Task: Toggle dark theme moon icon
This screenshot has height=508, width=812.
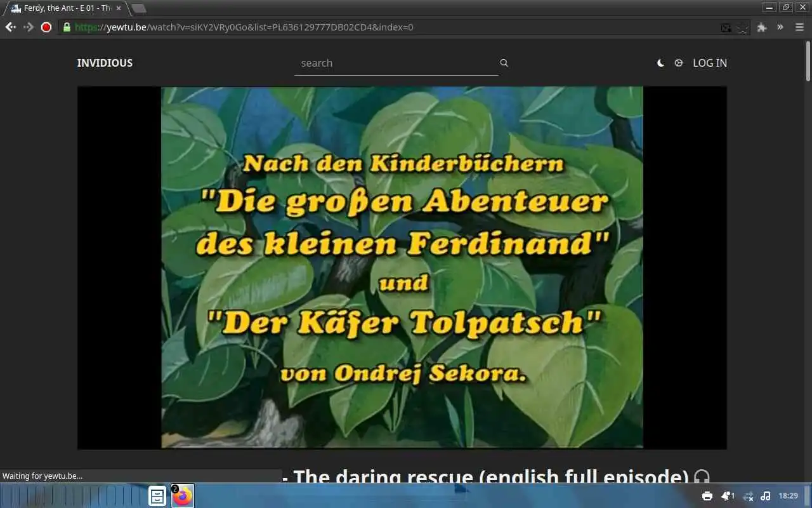Action: [x=660, y=63]
